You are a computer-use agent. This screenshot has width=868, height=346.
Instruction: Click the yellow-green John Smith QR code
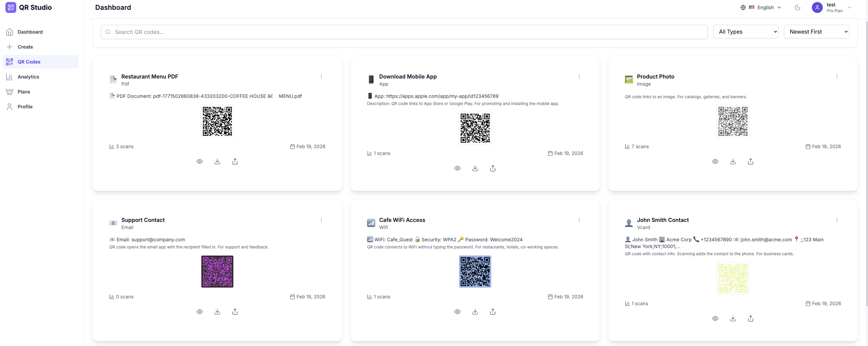pos(733,278)
